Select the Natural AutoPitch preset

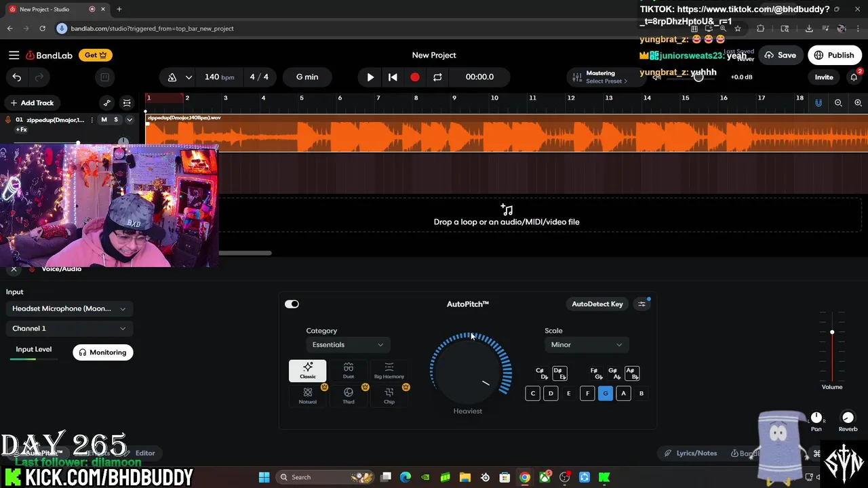(308, 396)
